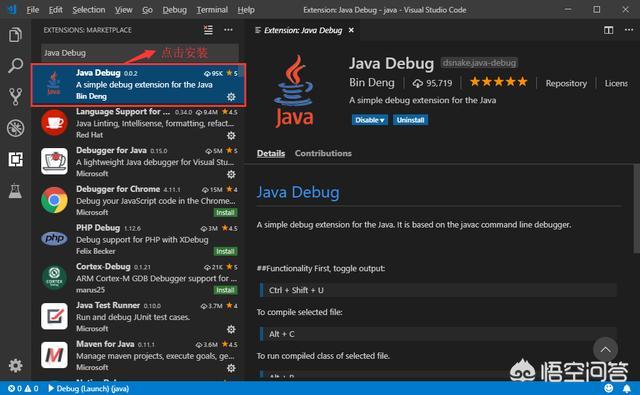Select the Extension: Java Debug editor tab
This screenshot has height=395, width=640.
[x=302, y=30]
